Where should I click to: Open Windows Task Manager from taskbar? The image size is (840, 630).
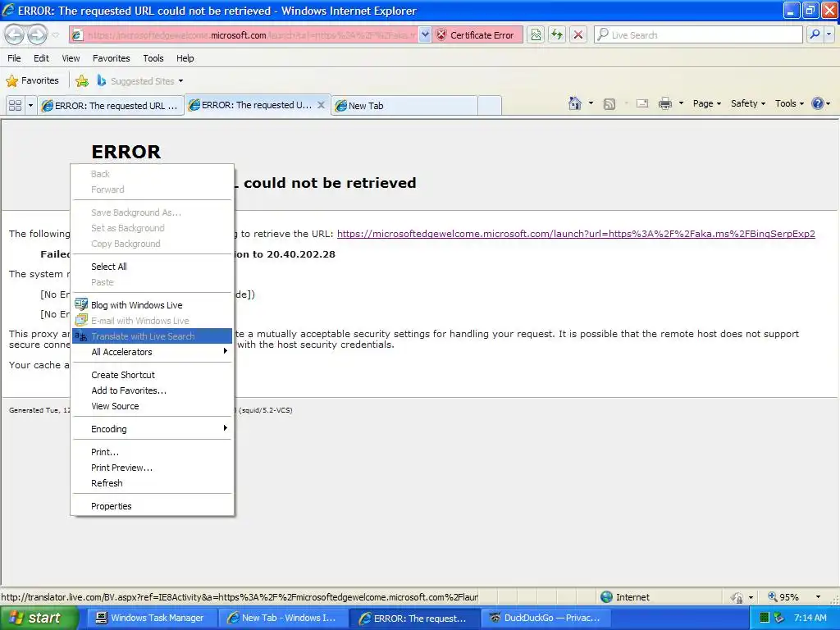coord(150,618)
